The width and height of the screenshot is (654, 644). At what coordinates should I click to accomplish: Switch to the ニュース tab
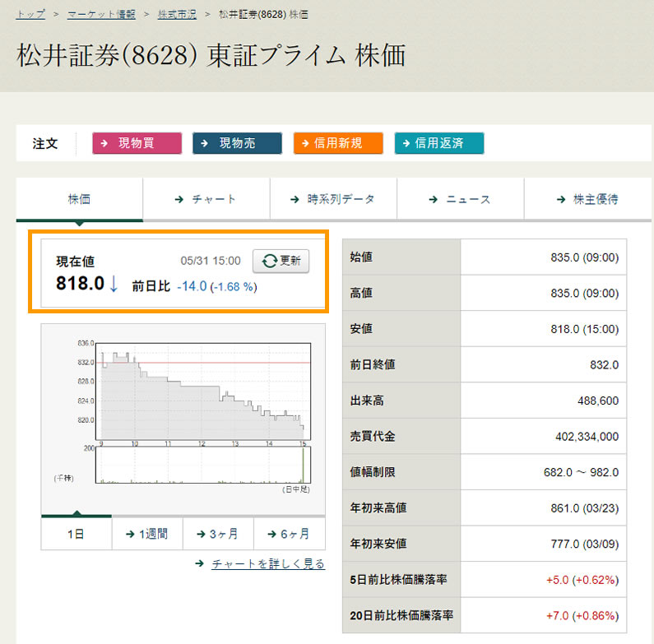(460, 199)
